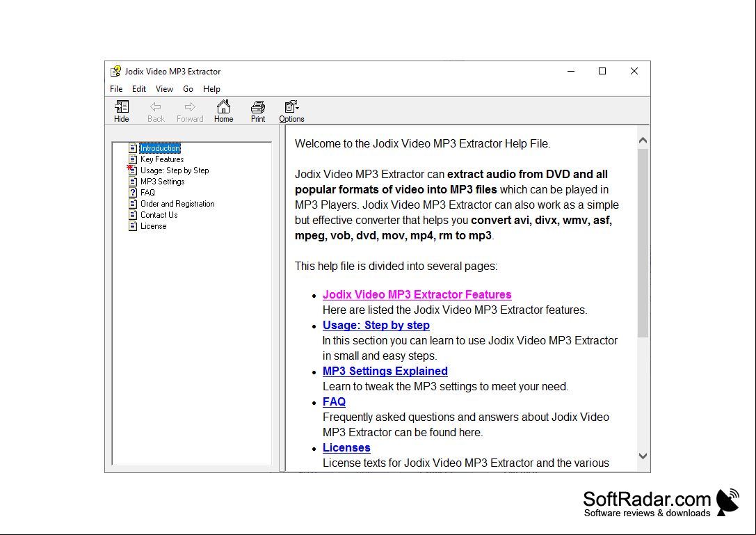Minimize the help window

[x=571, y=72]
